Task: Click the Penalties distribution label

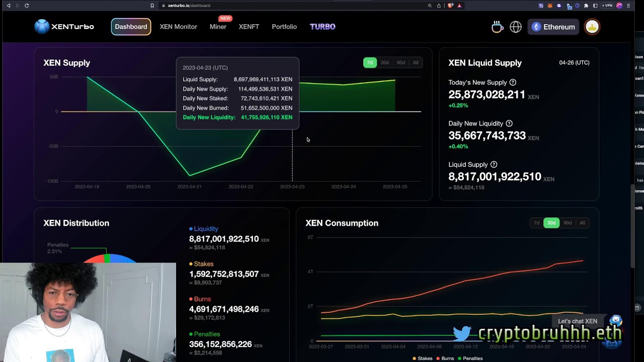Action: tap(204, 334)
